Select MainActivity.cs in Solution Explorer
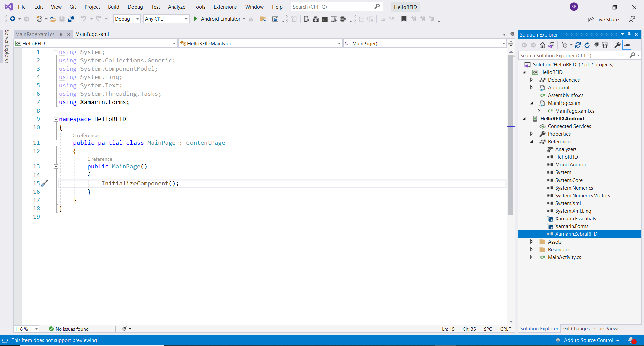Screen dimensions: 644x346 tap(564, 257)
